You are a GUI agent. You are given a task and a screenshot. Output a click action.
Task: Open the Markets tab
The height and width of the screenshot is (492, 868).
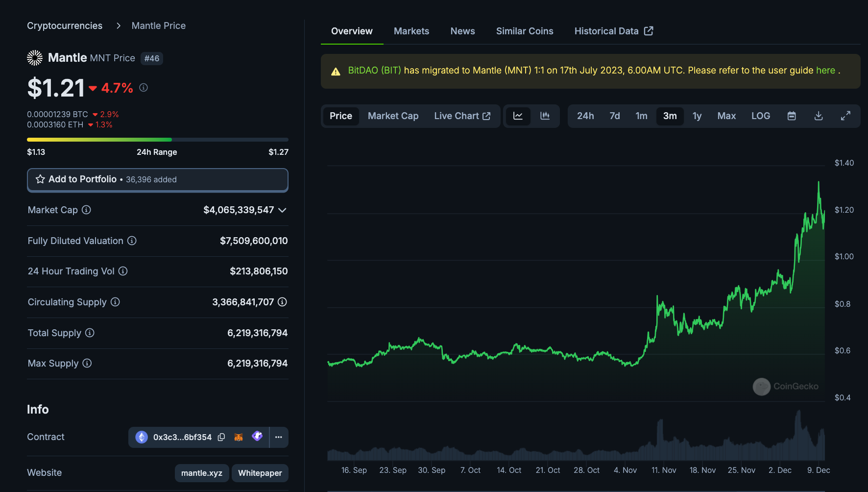click(411, 31)
